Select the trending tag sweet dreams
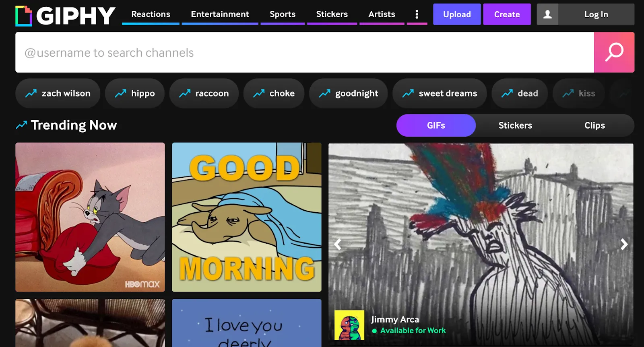644x347 pixels. (x=440, y=93)
